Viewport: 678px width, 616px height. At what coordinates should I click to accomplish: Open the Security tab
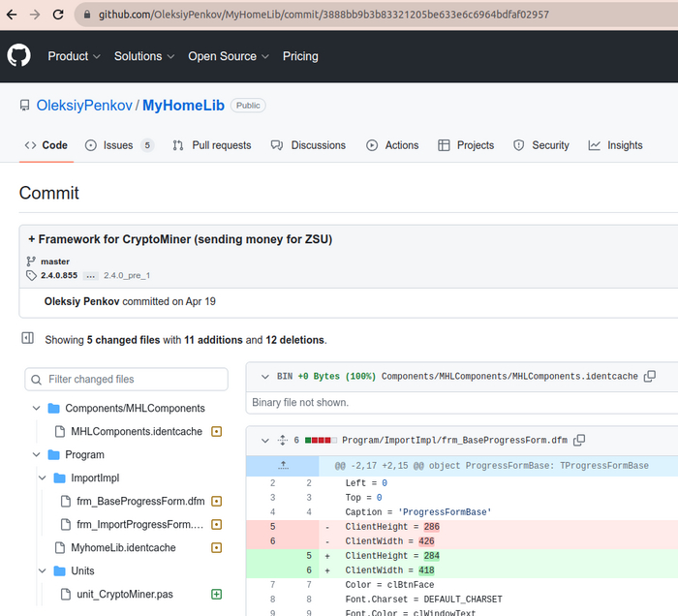[x=540, y=145]
